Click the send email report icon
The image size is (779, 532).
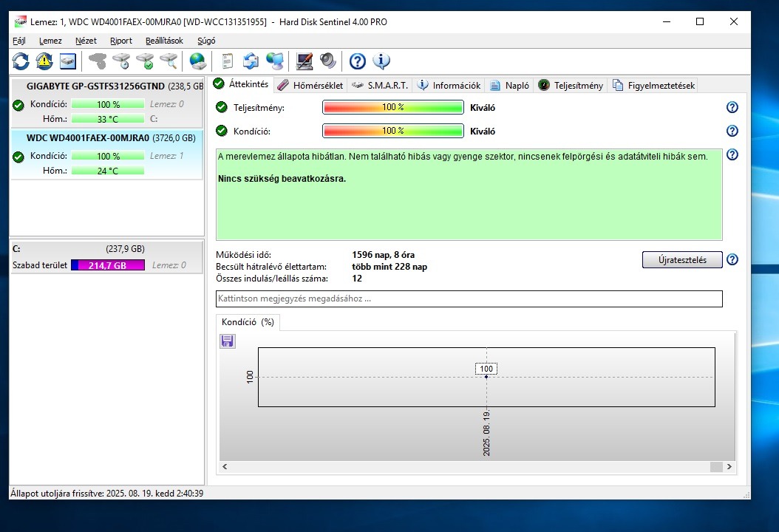(251, 61)
